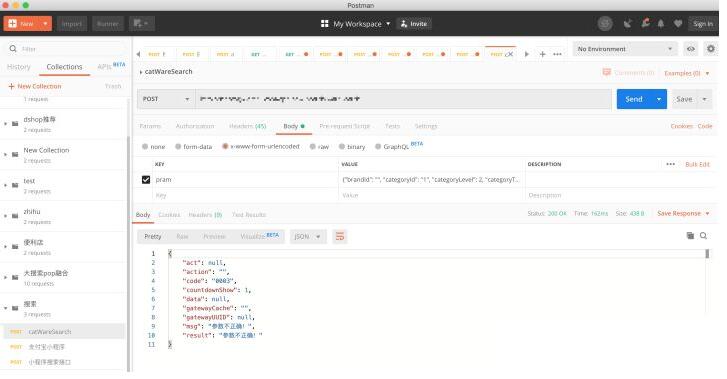Click the Send button
Image resolution: width=727 pixels, height=379 pixels.
click(633, 99)
